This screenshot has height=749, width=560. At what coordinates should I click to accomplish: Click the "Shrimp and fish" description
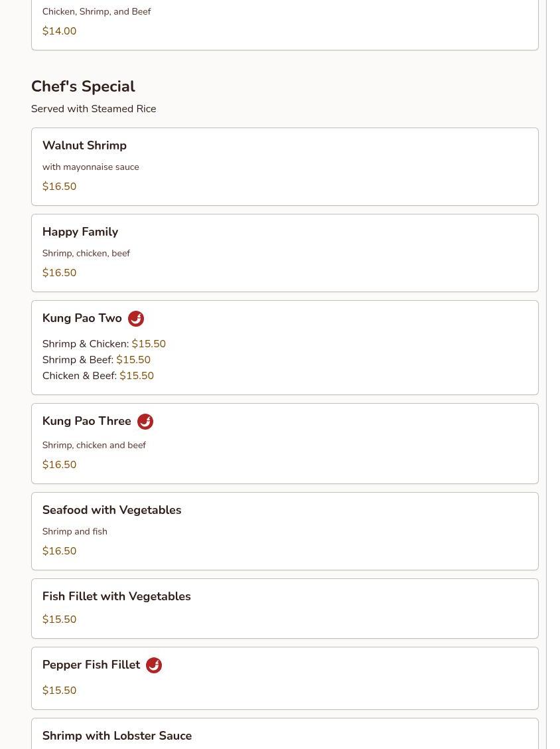point(75,532)
